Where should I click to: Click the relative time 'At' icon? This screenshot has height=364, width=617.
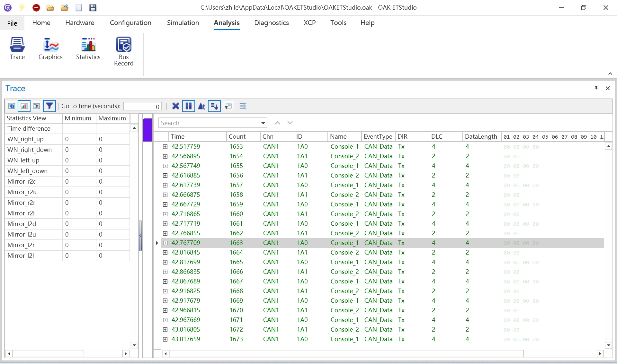tap(201, 106)
